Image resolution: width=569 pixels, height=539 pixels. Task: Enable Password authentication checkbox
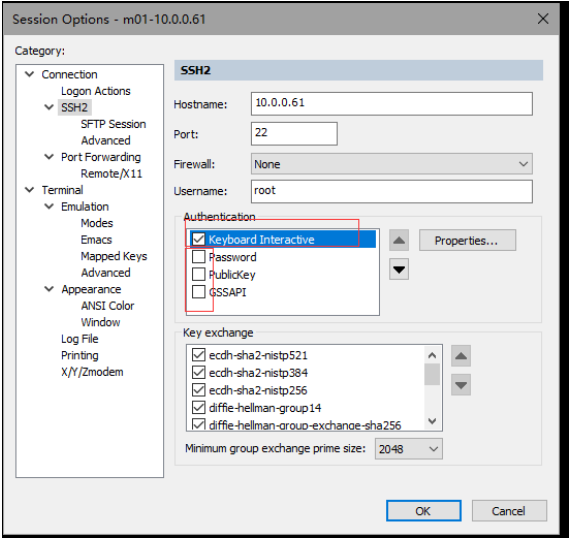click(198, 257)
